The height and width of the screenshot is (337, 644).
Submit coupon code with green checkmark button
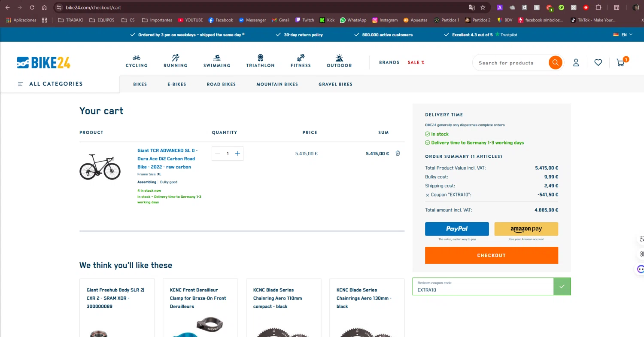pos(562,286)
